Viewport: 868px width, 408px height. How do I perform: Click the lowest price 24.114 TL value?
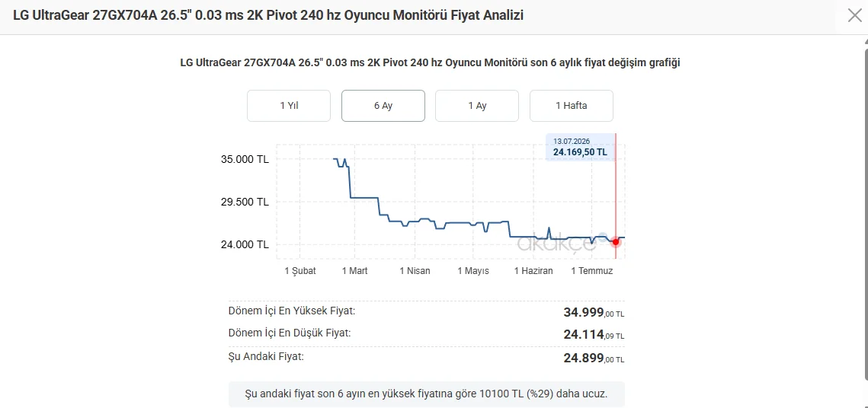594,334
